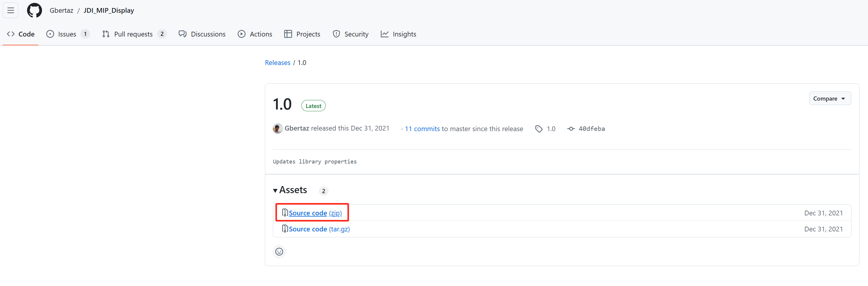Open the Projects tab
This screenshot has height=286, width=868.
tap(302, 34)
